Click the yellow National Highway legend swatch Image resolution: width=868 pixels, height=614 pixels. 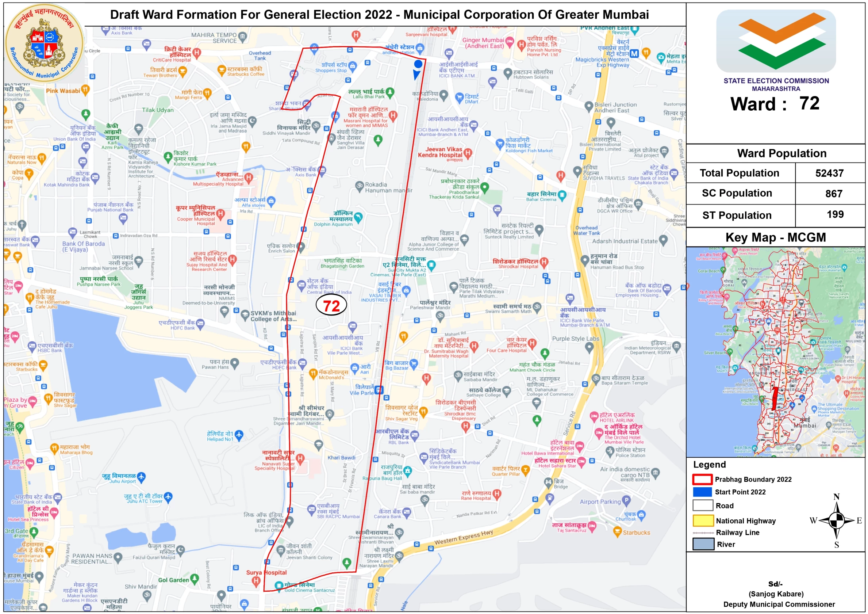(703, 520)
